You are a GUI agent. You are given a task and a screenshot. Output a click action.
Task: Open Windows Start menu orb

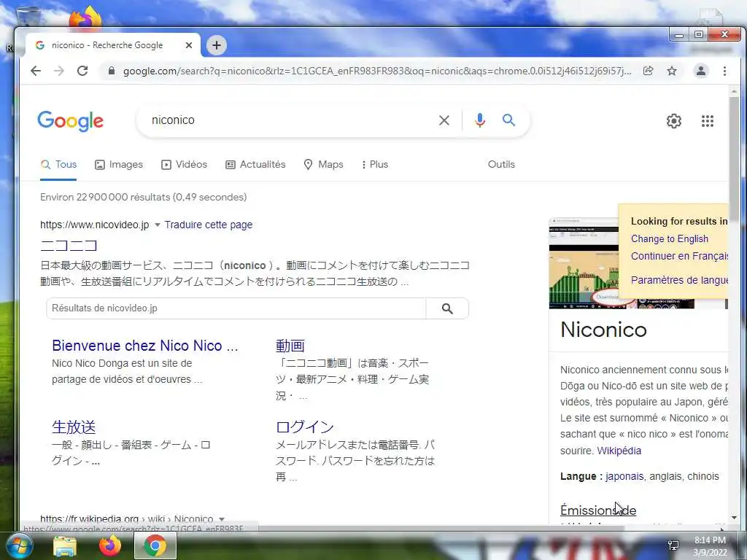coord(18,545)
